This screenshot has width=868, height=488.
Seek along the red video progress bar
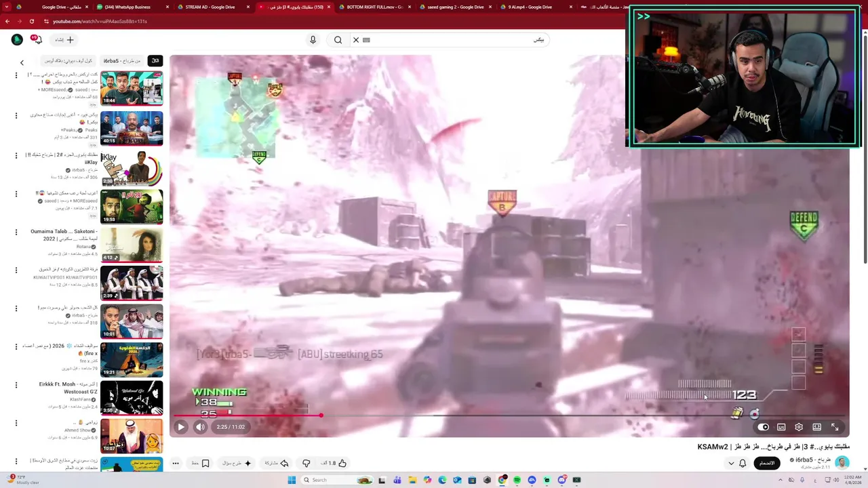tap(509, 415)
